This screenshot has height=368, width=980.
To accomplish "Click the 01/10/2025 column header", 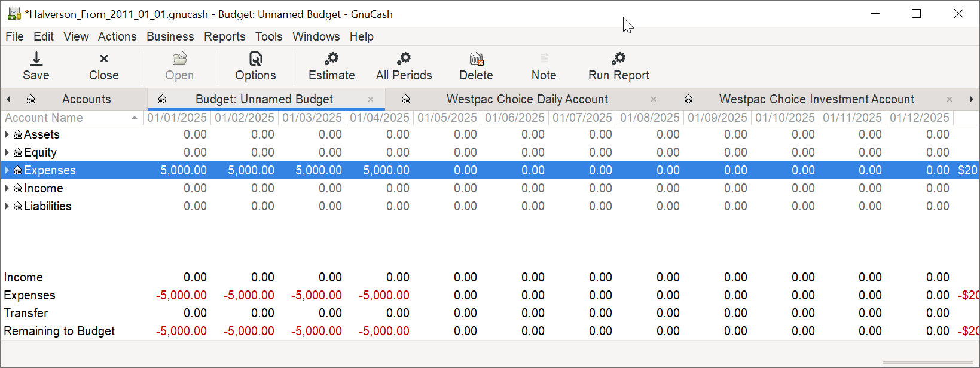I will pos(785,118).
